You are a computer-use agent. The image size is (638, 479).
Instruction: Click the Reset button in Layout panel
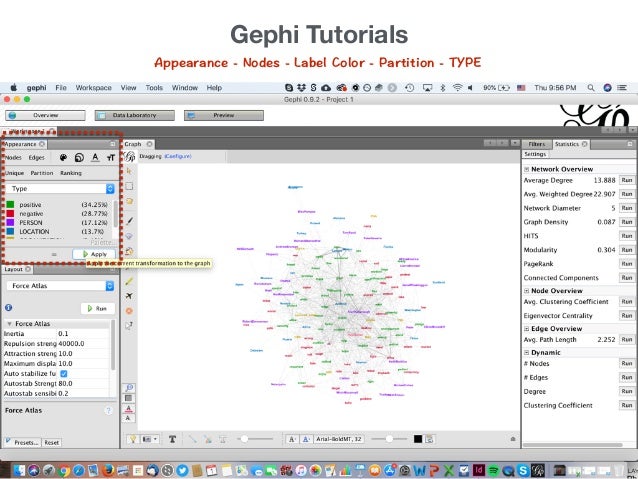coord(52,442)
